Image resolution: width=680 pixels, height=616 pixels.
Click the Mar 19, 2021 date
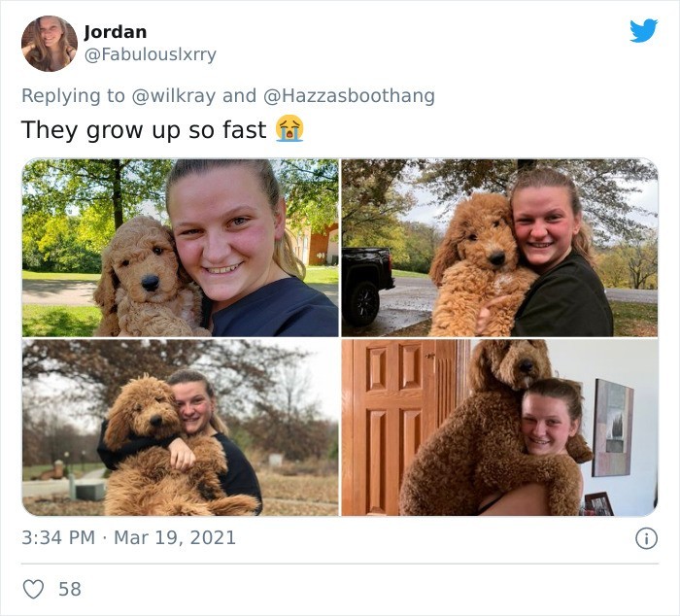tap(175, 538)
